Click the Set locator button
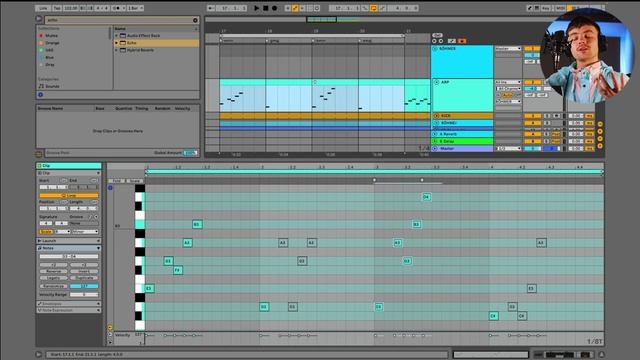640x360 pixels. tap(437, 35)
